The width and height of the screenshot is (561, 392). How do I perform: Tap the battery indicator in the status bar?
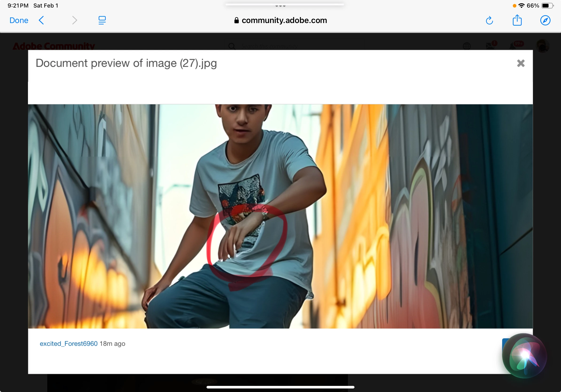547,6
